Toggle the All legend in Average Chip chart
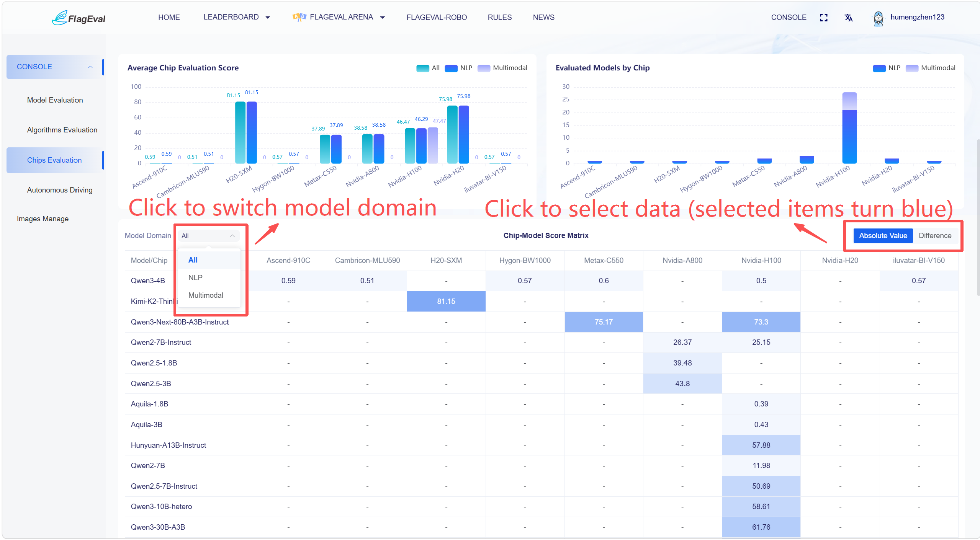 [428, 68]
